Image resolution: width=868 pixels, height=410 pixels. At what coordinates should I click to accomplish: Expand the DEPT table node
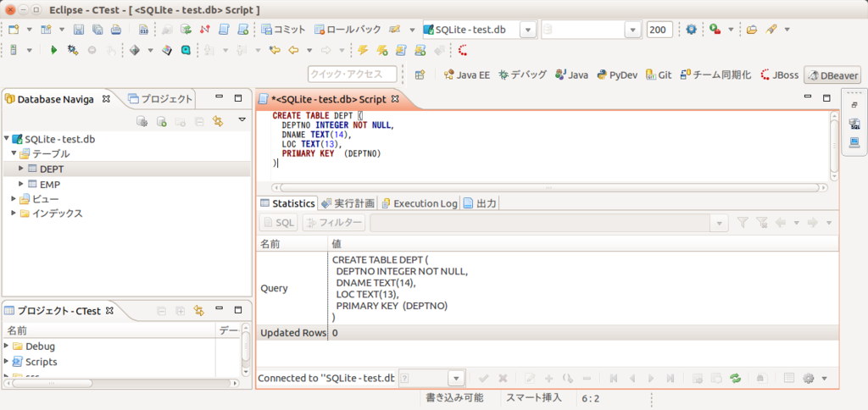point(21,169)
